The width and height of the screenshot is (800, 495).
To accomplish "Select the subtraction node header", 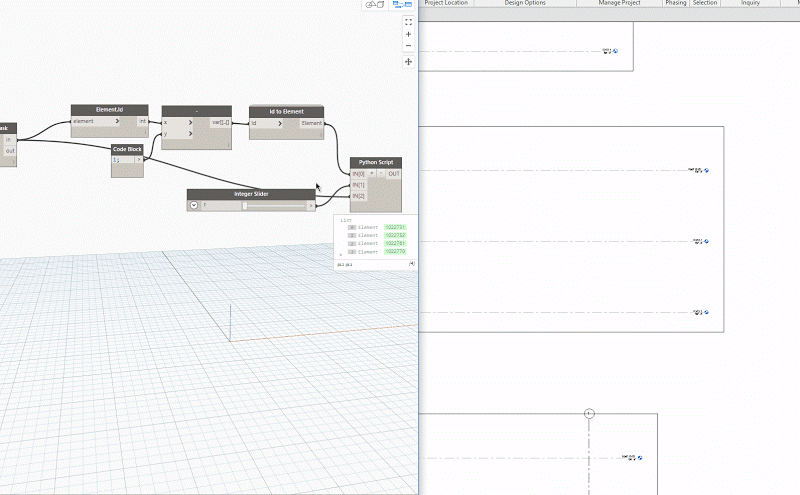I will tap(197, 111).
